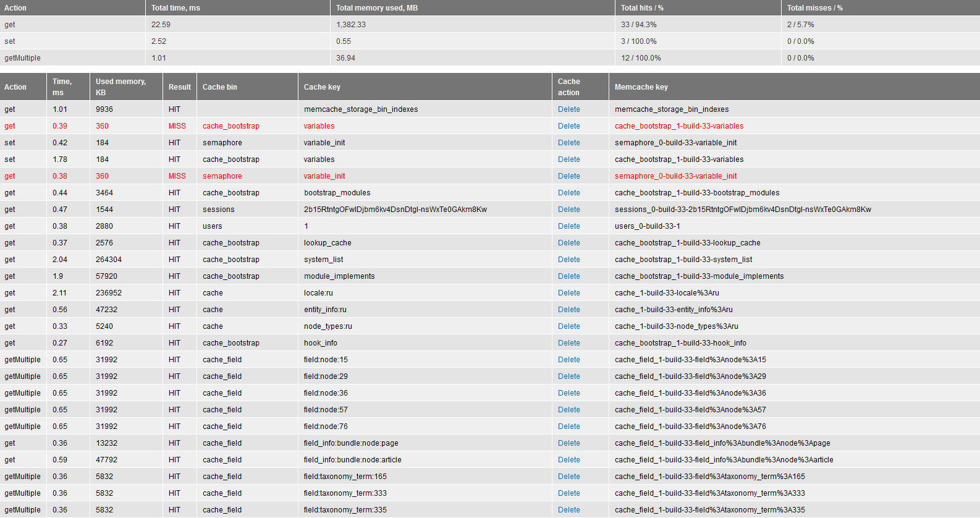This screenshot has height=518, width=980.
Task: Delete field:node:76 cache entry
Action: tap(568, 427)
